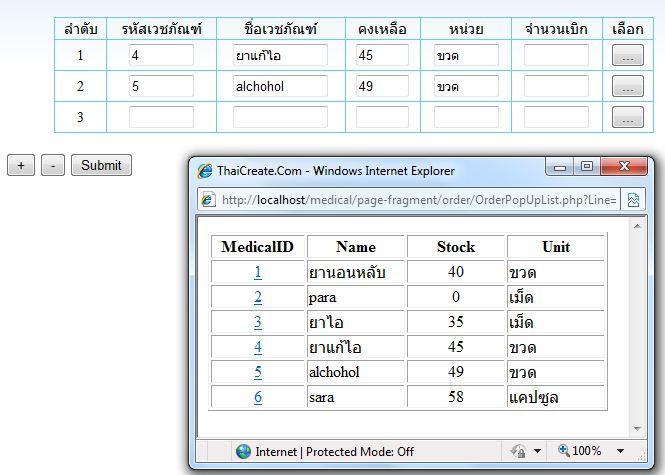Click MedicalID link 4 for ยาแก้ไอ

coord(258,347)
